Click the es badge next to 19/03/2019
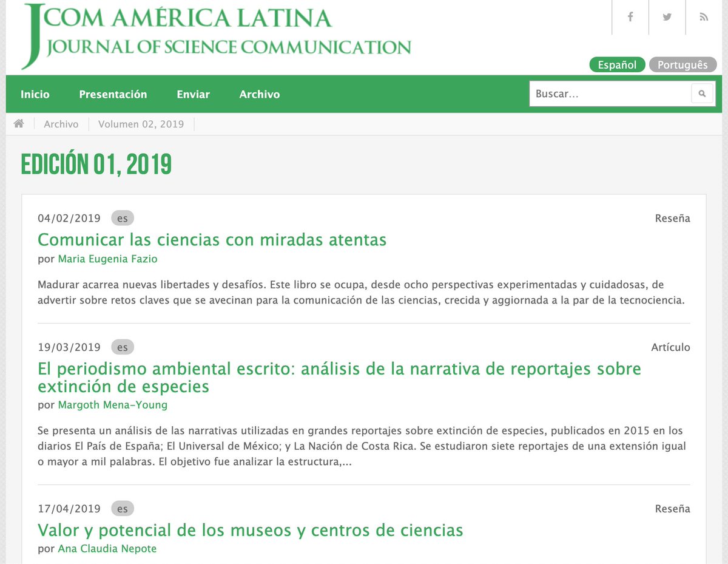This screenshot has height=564, width=728. (123, 347)
